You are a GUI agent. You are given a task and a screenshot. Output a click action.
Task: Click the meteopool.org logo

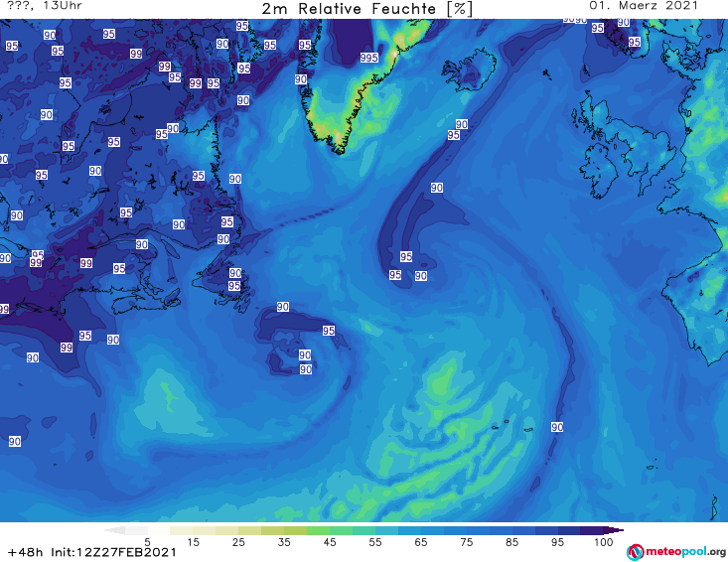[x=676, y=552]
